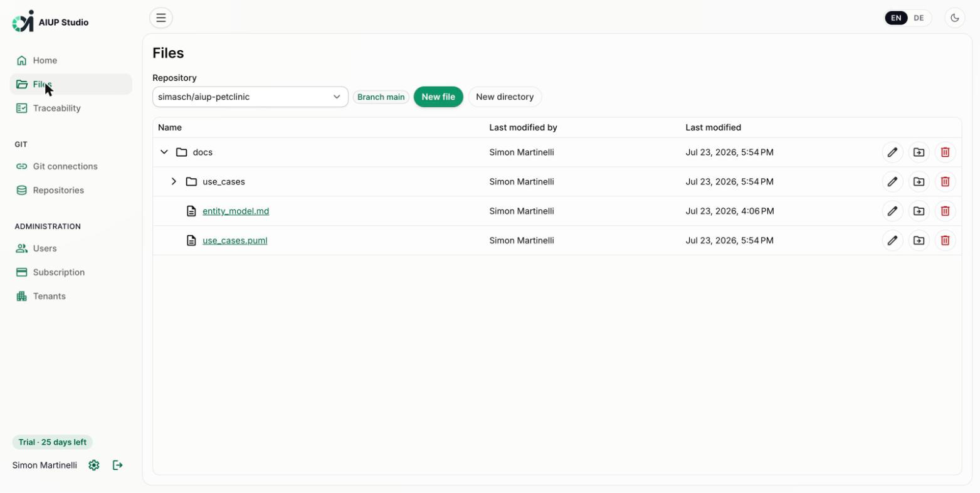Go to Home in sidebar

[x=71, y=61]
